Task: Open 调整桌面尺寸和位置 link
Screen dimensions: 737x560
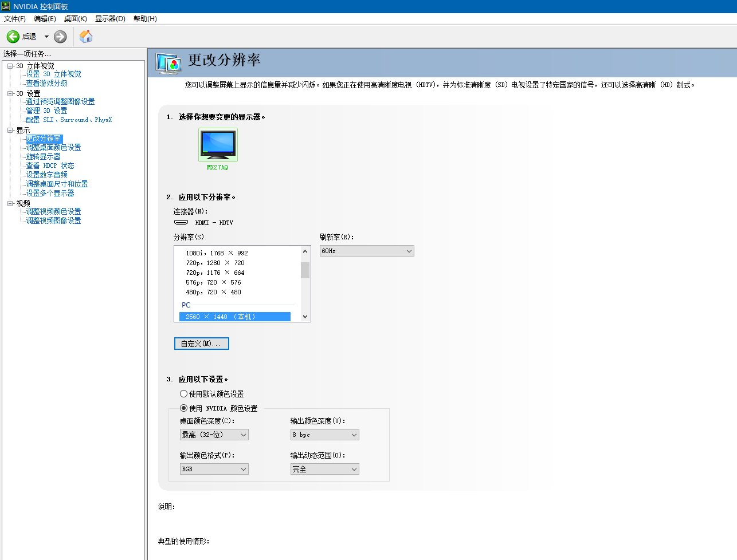Action: tap(57, 184)
